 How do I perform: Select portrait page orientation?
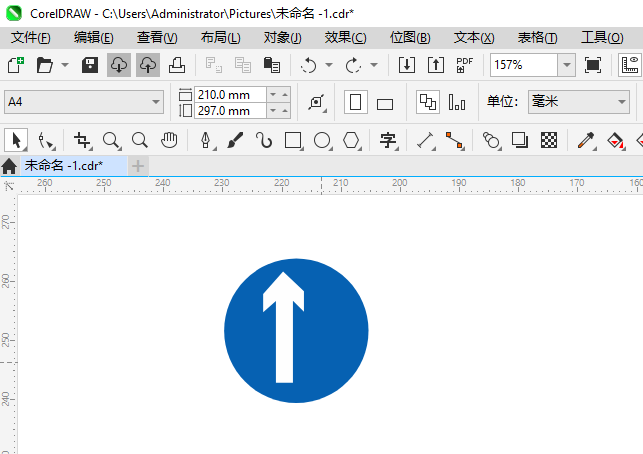(x=356, y=102)
